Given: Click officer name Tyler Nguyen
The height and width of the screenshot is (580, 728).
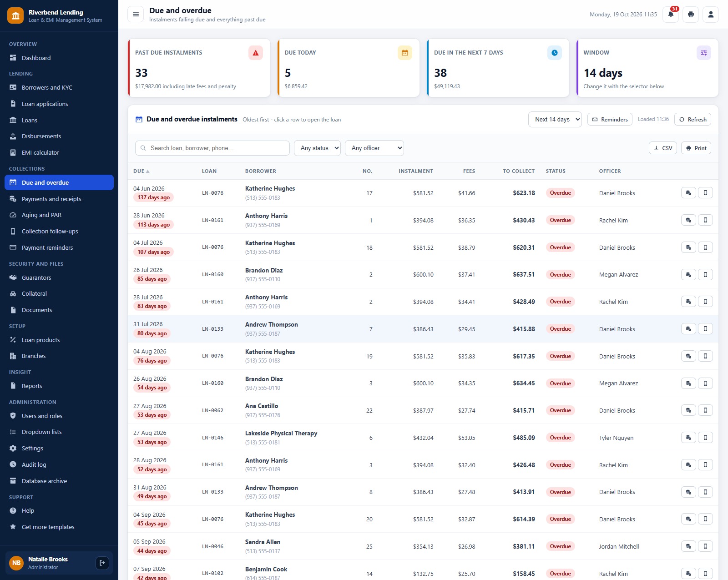Looking at the screenshot, I should coord(616,438).
